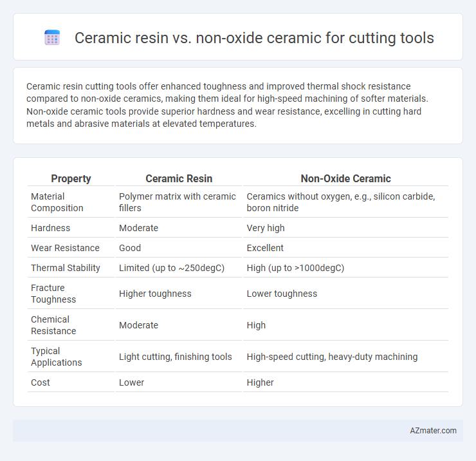This screenshot has width=476, height=461.
Task: Click the cell mentioning silicon carbide, boron nitride
Action: coord(341,202)
